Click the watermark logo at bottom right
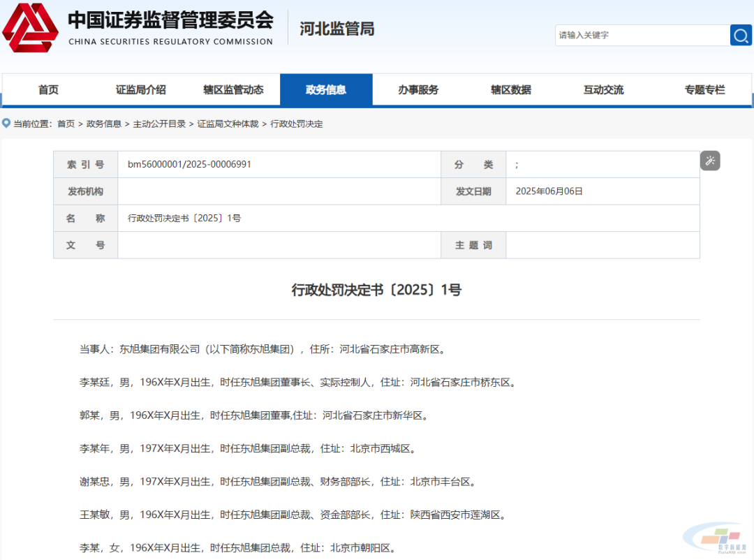This screenshot has width=754, height=560. tap(716, 540)
